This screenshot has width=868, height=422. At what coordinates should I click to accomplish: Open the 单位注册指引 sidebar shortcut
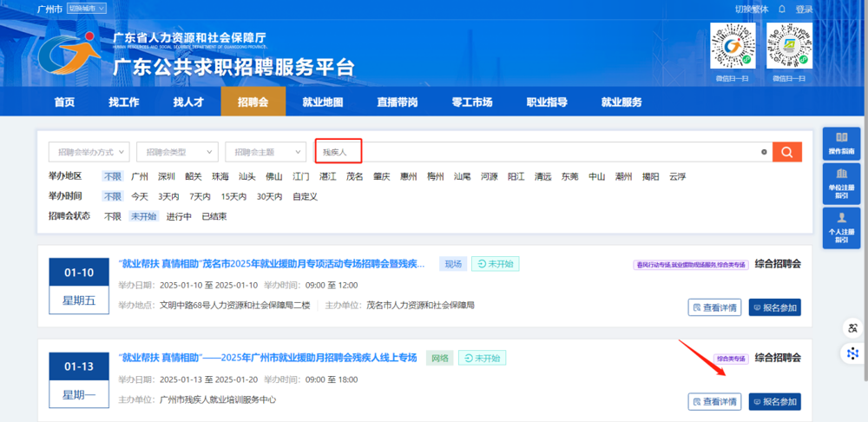pyautogui.click(x=840, y=184)
